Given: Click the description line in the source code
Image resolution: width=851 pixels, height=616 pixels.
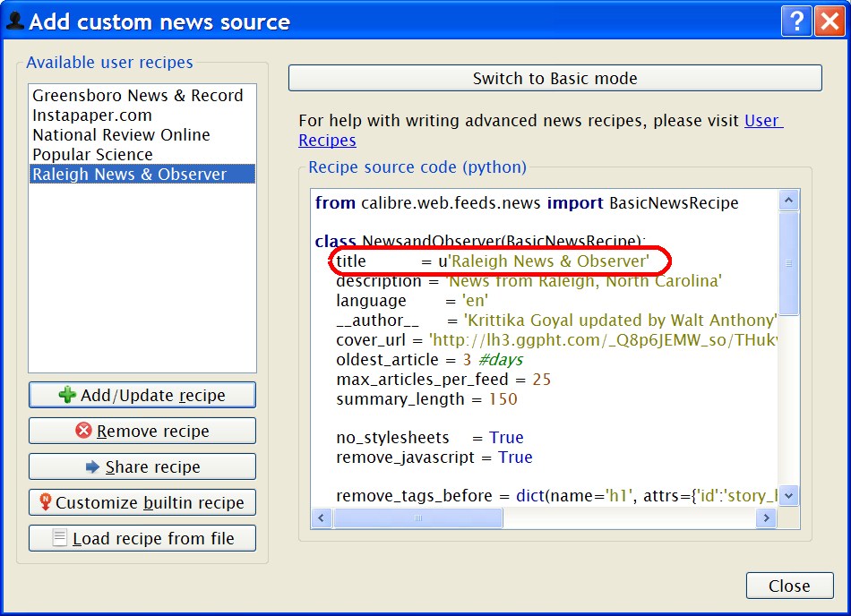Looking at the screenshot, I should 529,281.
